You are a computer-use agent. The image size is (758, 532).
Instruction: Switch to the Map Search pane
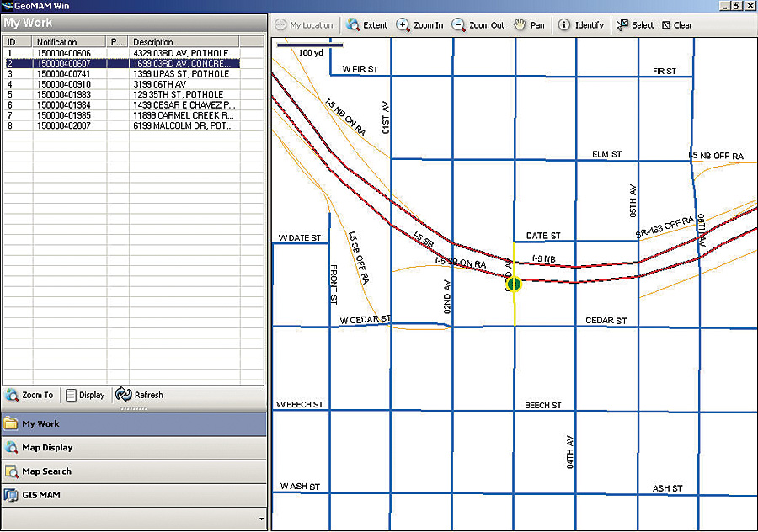tap(134, 471)
